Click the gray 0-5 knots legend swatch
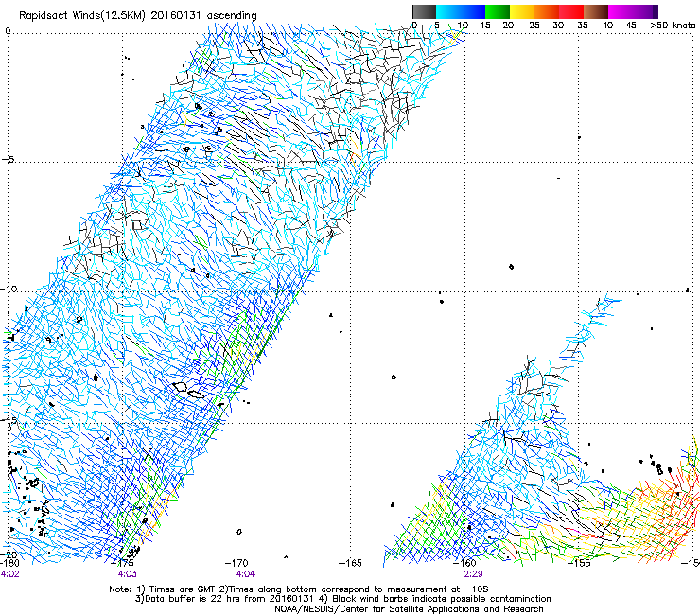The image size is (700, 615). point(424,11)
